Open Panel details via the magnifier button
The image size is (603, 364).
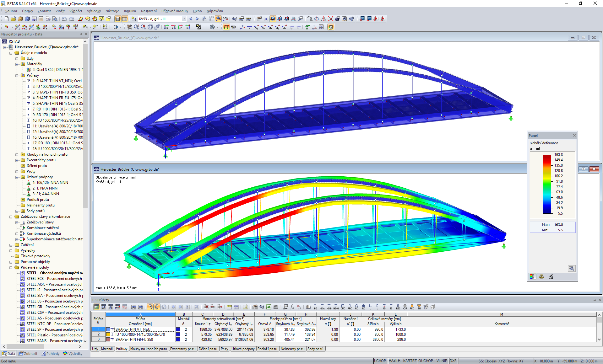[x=572, y=269]
